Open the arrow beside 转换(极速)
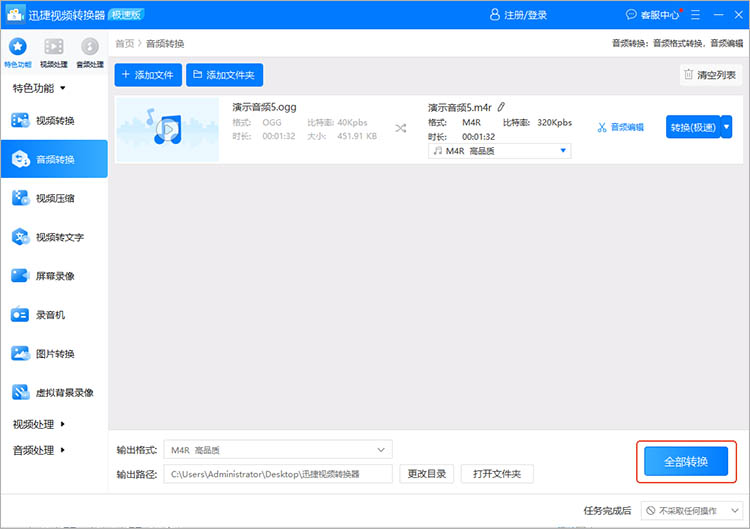Viewport: 750px width, 529px height. coord(727,127)
